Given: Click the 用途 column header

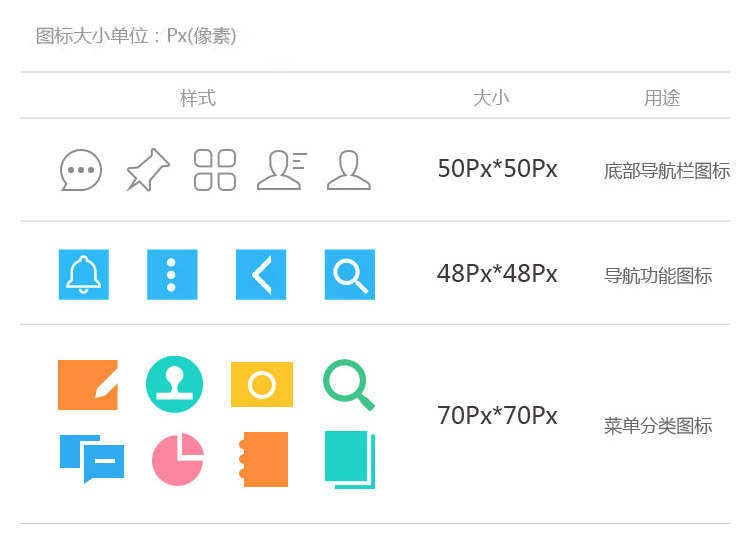Looking at the screenshot, I should [662, 99].
